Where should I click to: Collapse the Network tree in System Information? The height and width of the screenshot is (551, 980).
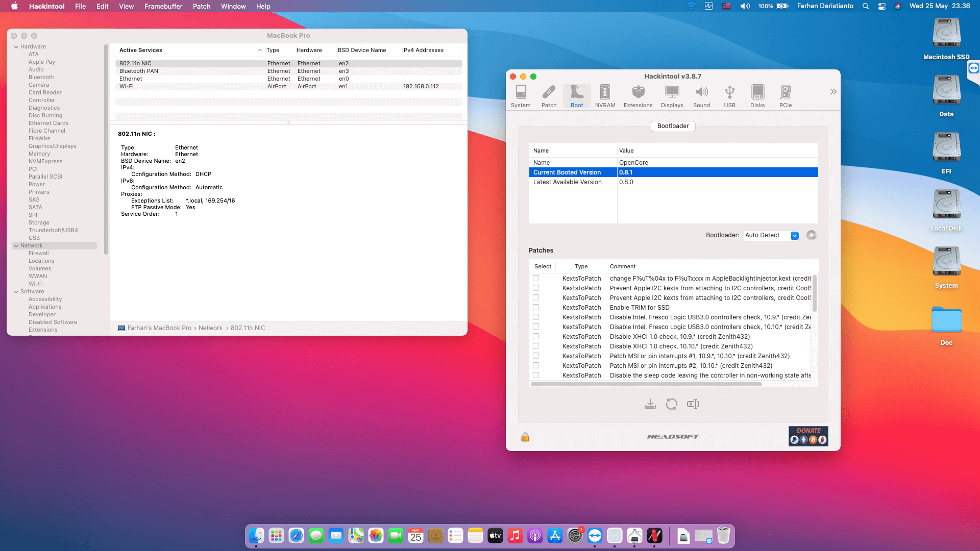tap(17, 245)
